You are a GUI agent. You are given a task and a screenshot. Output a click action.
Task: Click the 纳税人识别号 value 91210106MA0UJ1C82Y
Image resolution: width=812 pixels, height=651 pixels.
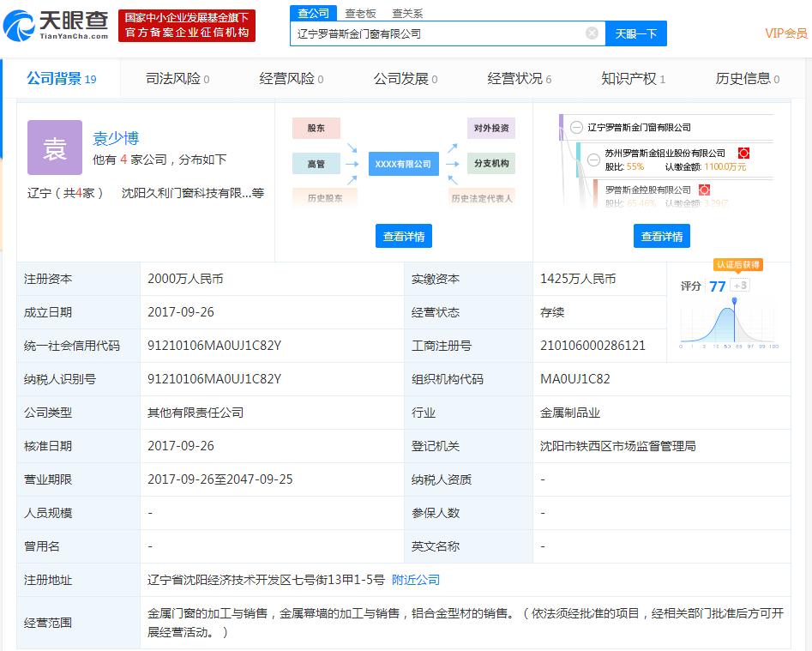click(x=214, y=379)
